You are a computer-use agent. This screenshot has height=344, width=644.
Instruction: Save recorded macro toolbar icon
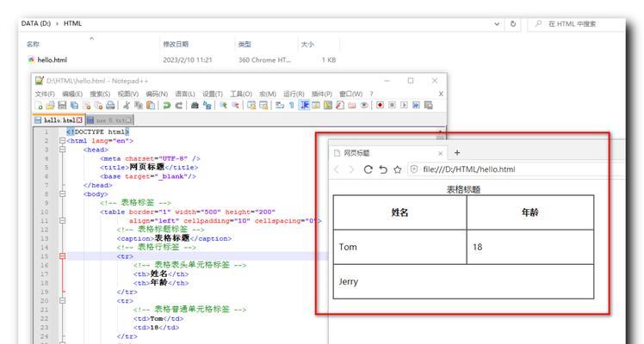pyautogui.click(x=429, y=106)
